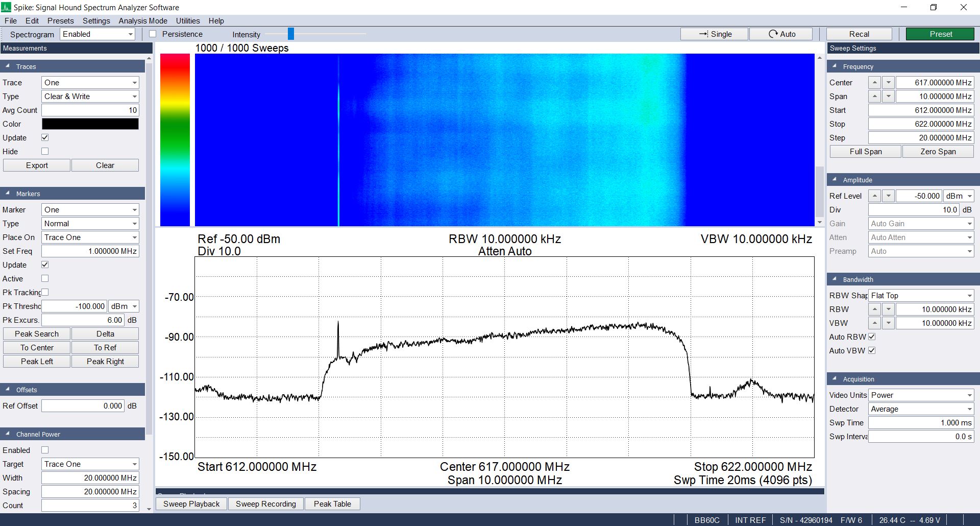Collapse the Amplitude section triangle
This screenshot has width=980, height=526.
tap(835, 180)
